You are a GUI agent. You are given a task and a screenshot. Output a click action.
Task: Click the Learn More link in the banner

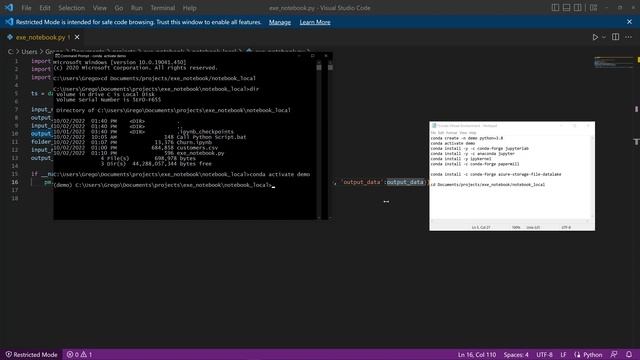[x=315, y=22]
